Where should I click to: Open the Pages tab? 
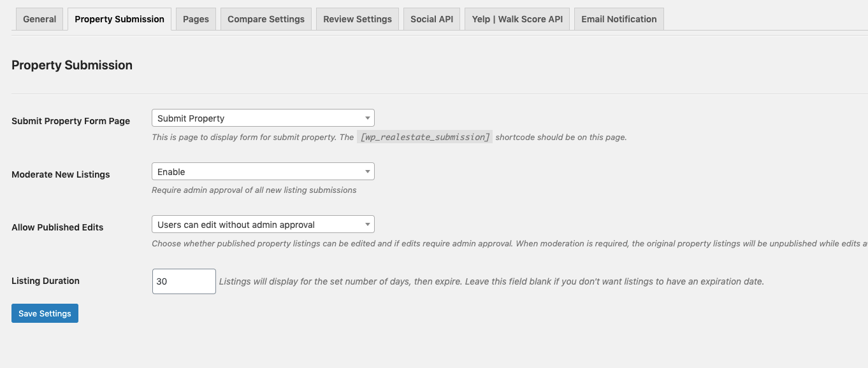point(196,19)
